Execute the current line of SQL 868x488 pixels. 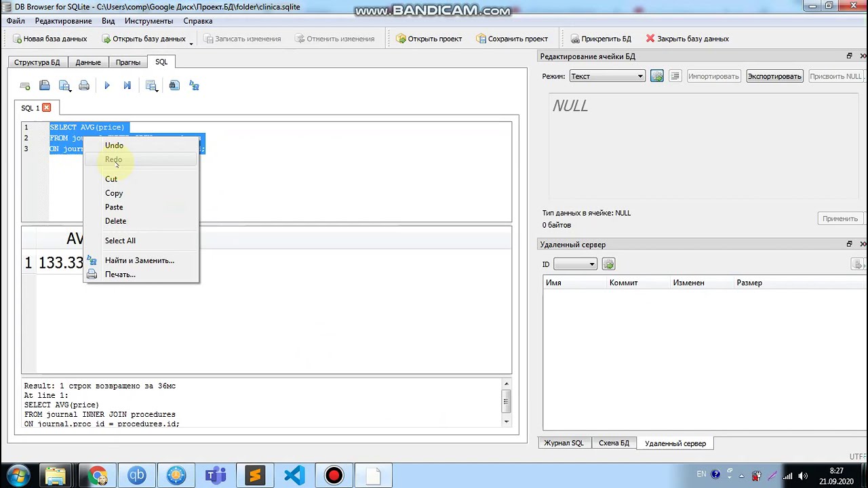[x=127, y=85]
